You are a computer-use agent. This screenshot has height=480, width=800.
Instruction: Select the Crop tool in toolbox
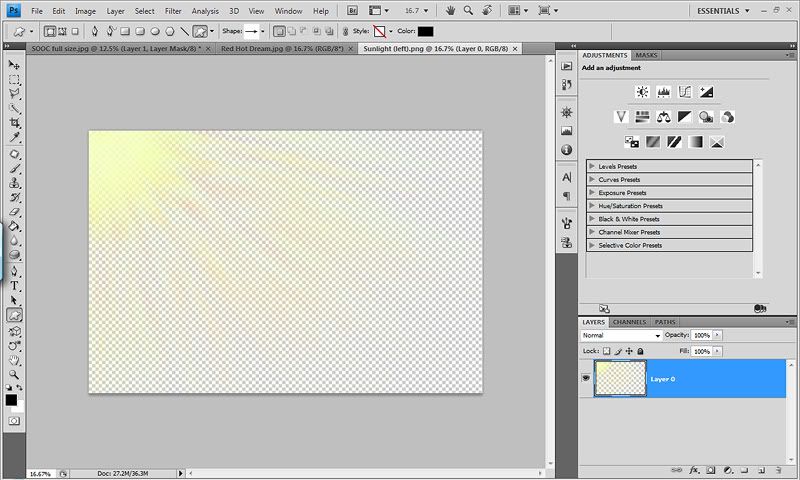tap(15, 123)
